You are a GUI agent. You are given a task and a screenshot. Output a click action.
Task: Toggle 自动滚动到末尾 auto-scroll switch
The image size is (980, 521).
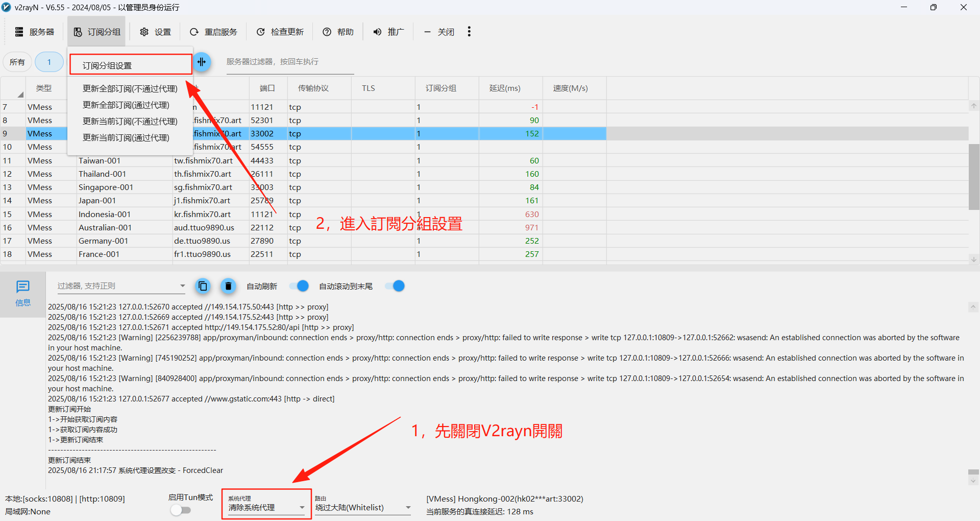point(395,286)
